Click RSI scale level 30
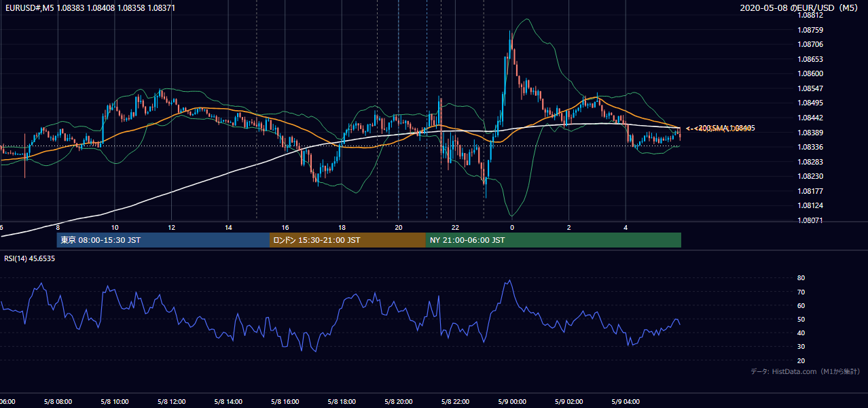The image size is (868, 408). point(801,346)
